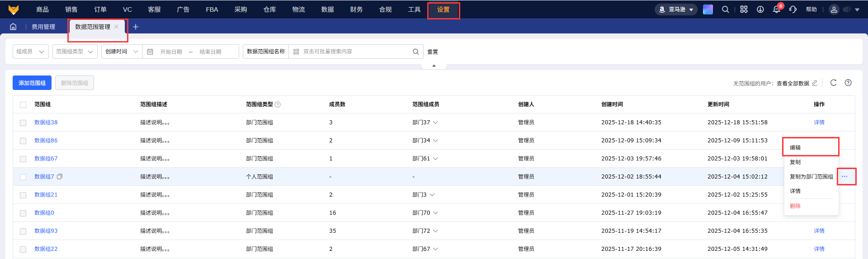Open the 亚马逊 platform dropdown
868x259 pixels.
676,9
